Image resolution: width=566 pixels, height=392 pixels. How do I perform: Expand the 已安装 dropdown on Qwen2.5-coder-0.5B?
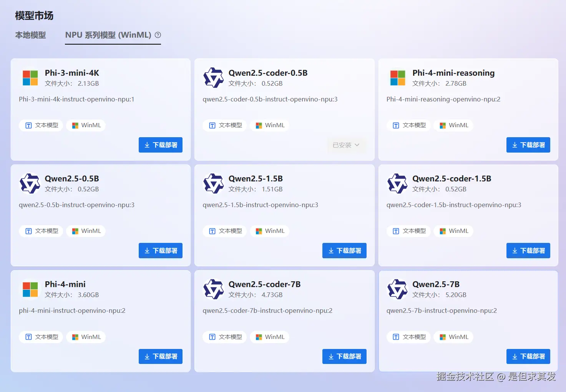[347, 145]
